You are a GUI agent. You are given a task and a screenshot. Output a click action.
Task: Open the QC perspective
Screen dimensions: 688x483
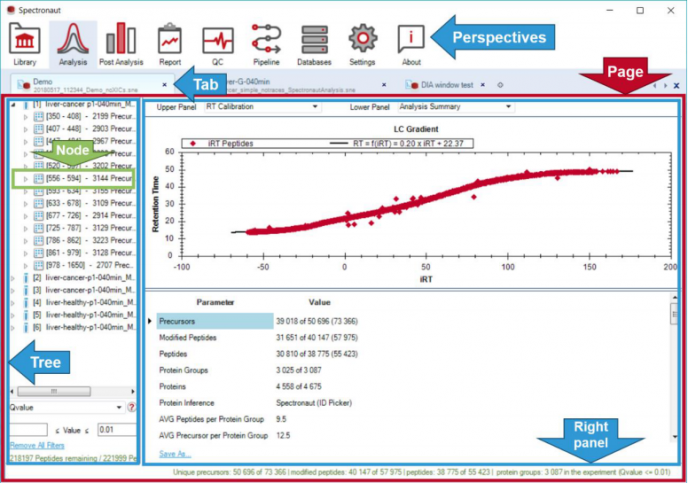pyautogui.click(x=217, y=44)
